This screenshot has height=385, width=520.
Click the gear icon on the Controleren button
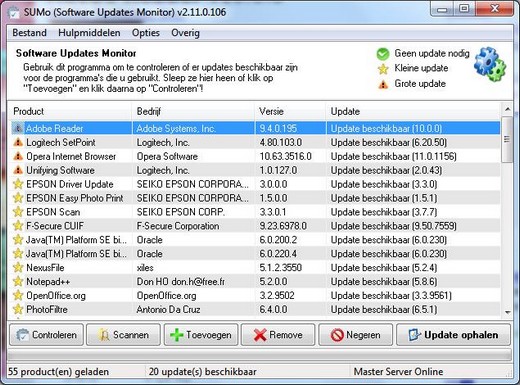[23, 335]
